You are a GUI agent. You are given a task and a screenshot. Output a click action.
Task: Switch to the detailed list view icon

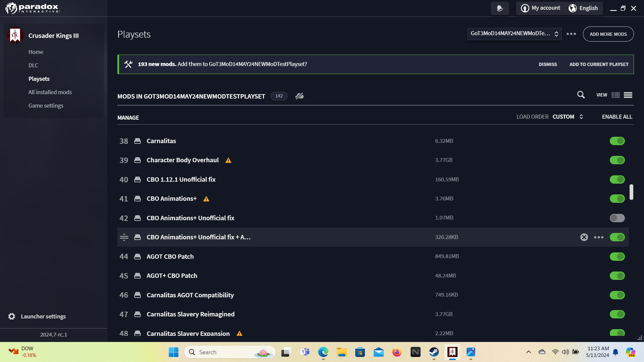[615, 95]
